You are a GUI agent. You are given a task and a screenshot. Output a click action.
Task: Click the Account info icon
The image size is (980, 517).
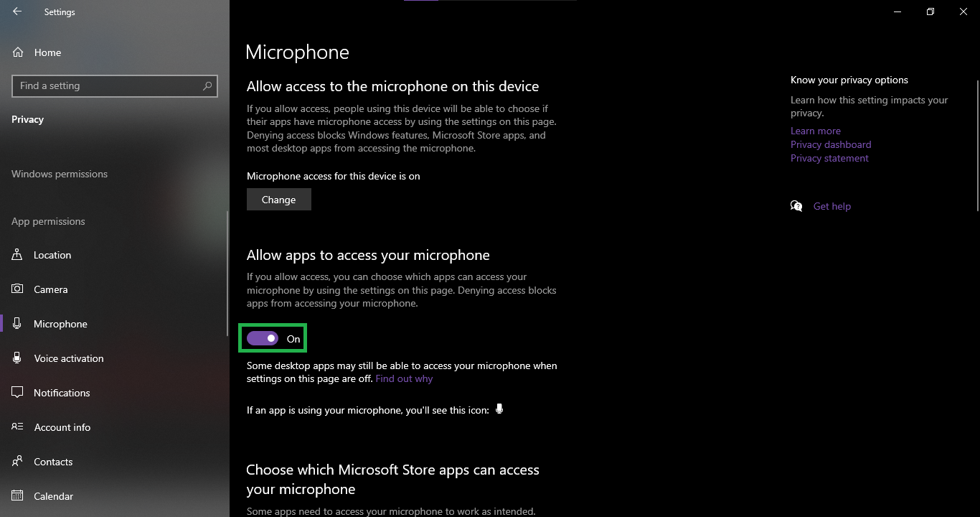(x=17, y=427)
